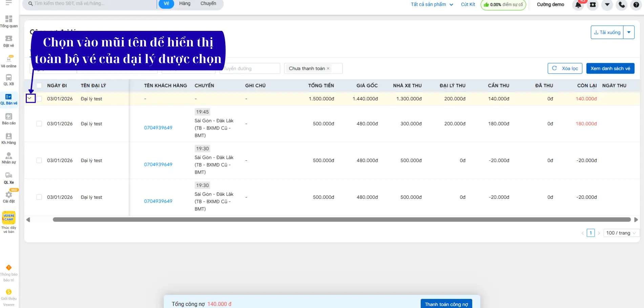This screenshot has height=308, width=644.
Task: Click the phone call icon
Action: (622, 5)
